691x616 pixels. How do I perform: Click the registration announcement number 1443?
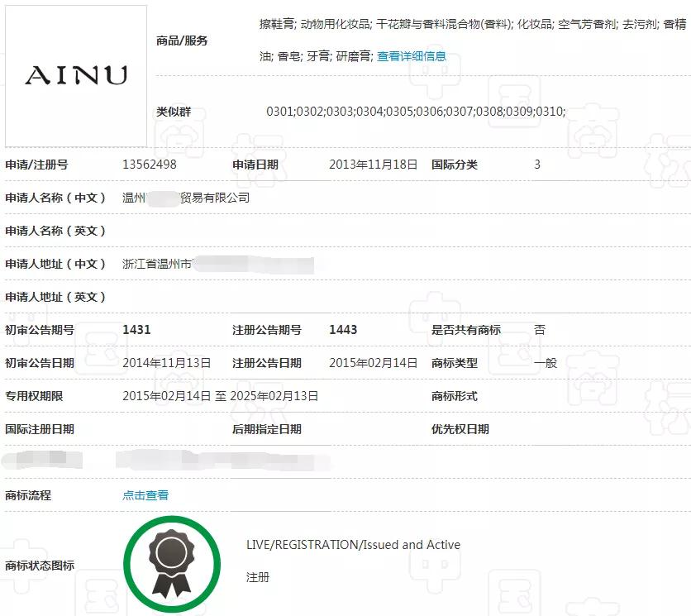pyautogui.click(x=343, y=330)
